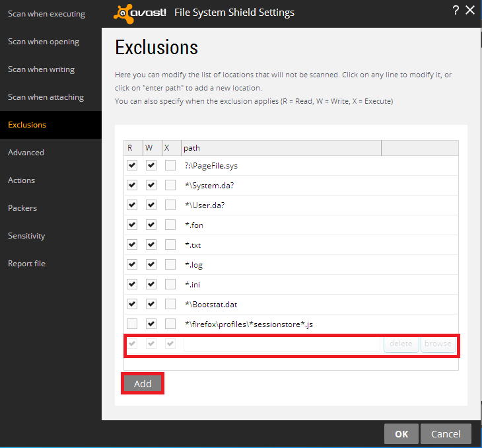Viewport: 482px width, 448px height.
Task: Click the path column header
Action: click(281, 148)
